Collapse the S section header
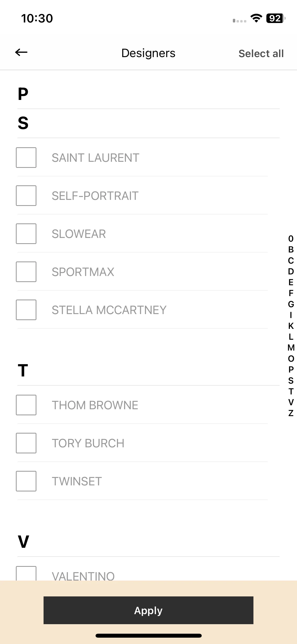The height and width of the screenshot is (644, 297). coord(148,123)
